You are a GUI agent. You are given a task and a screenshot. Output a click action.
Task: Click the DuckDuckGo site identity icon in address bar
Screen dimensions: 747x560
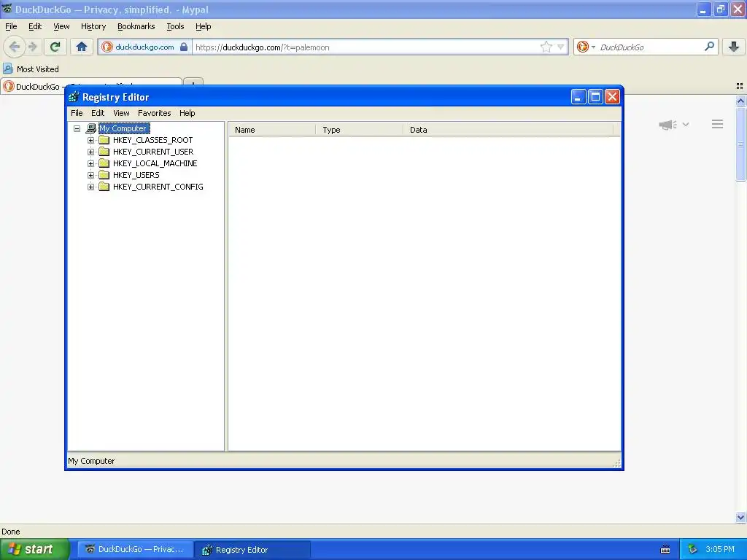tap(107, 47)
